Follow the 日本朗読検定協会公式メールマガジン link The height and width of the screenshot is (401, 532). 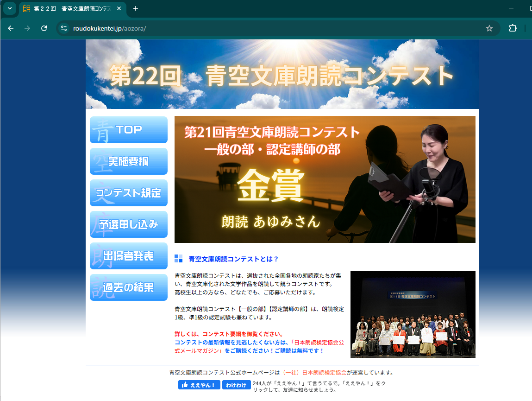[x=259, y=347]
